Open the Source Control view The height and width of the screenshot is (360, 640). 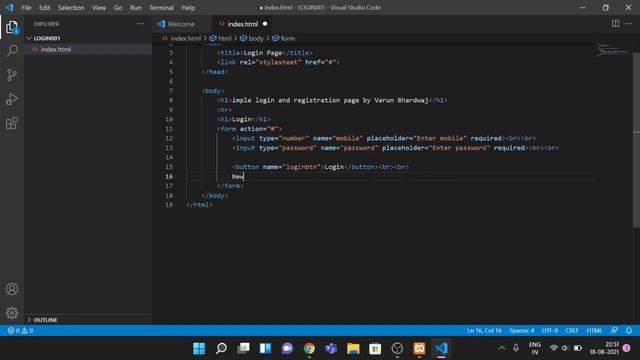tap(12, 75)
